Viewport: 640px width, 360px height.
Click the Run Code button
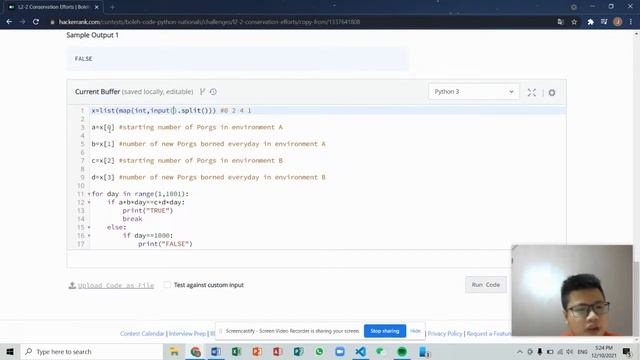point(486,284)
